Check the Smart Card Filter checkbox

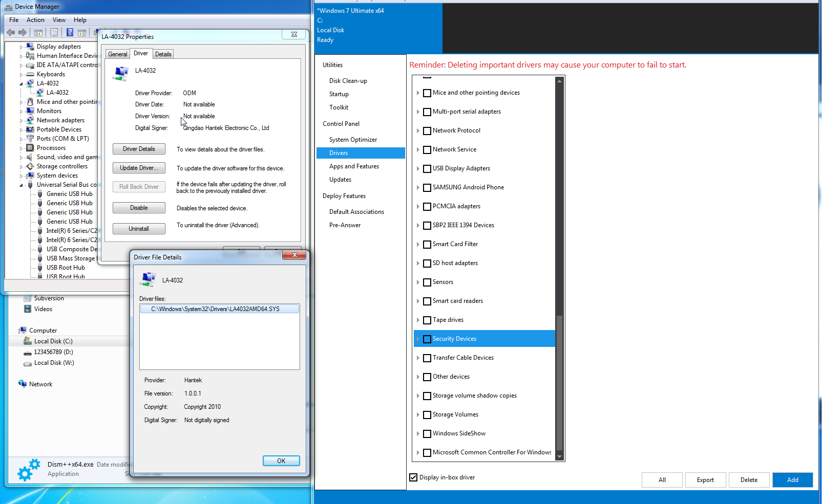coord(427,245)
